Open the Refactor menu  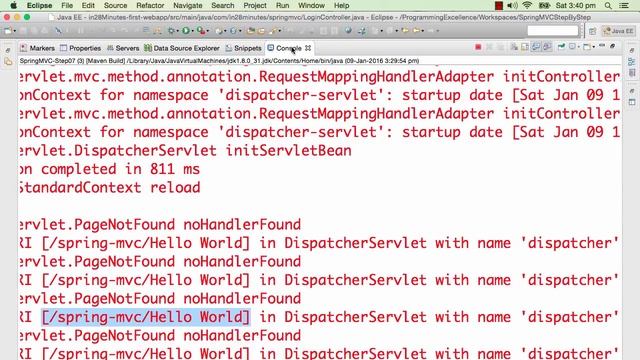(x=150, y=5)
